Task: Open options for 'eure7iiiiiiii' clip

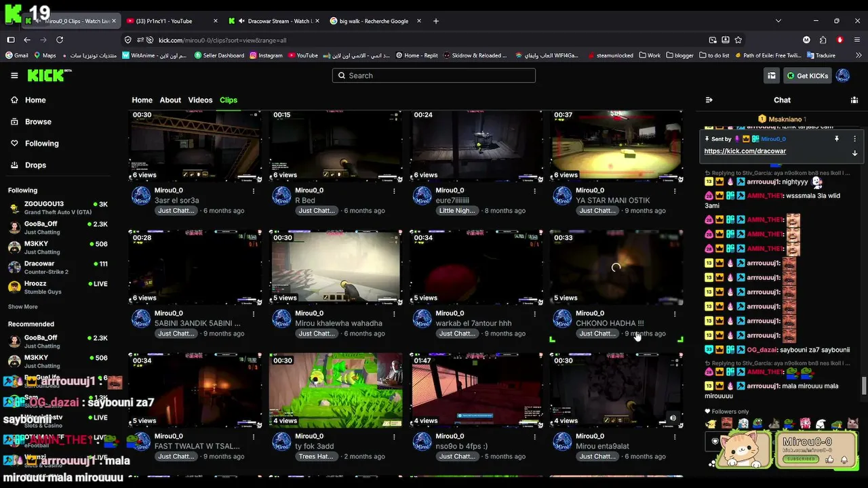Action: click(534, 191)
